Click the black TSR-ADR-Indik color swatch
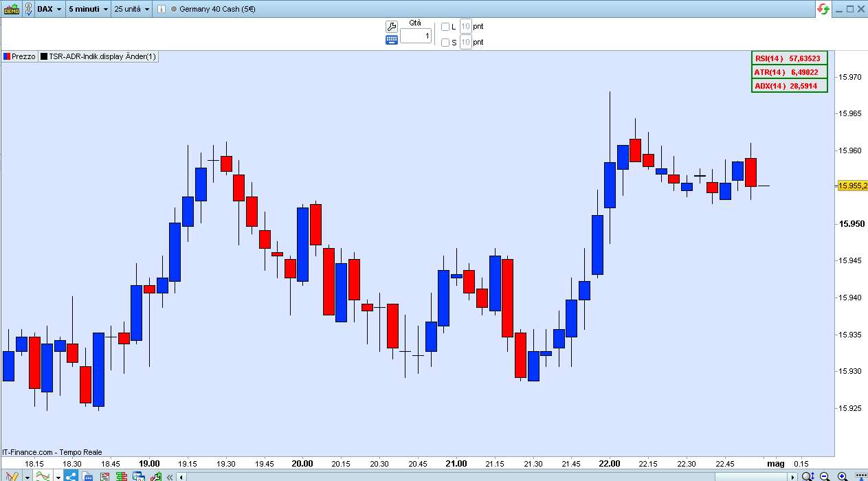Image resolution: width=868 pixels, height=481 pixels. click(x=44, y=57)
